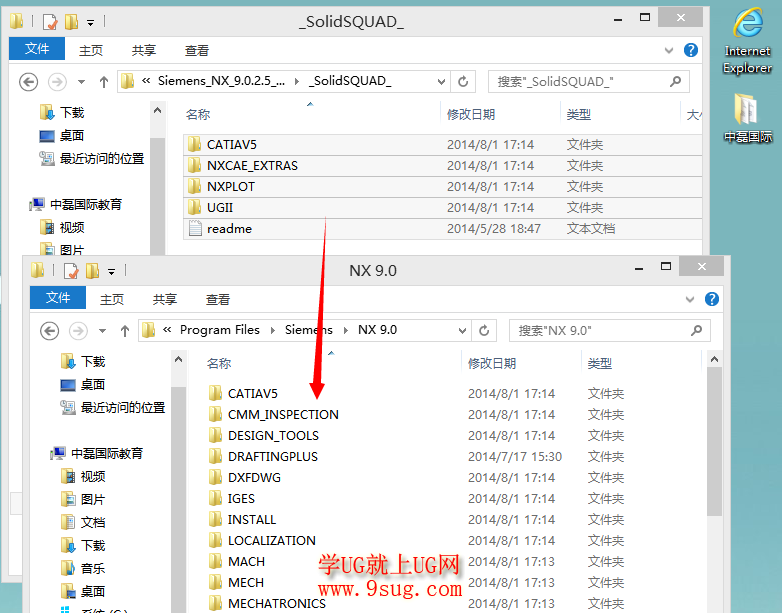Open 桌面 in _SolidSQUAD_ window sidebar
The width and height of the screenshot is (782, 613).
pos(62,136)
